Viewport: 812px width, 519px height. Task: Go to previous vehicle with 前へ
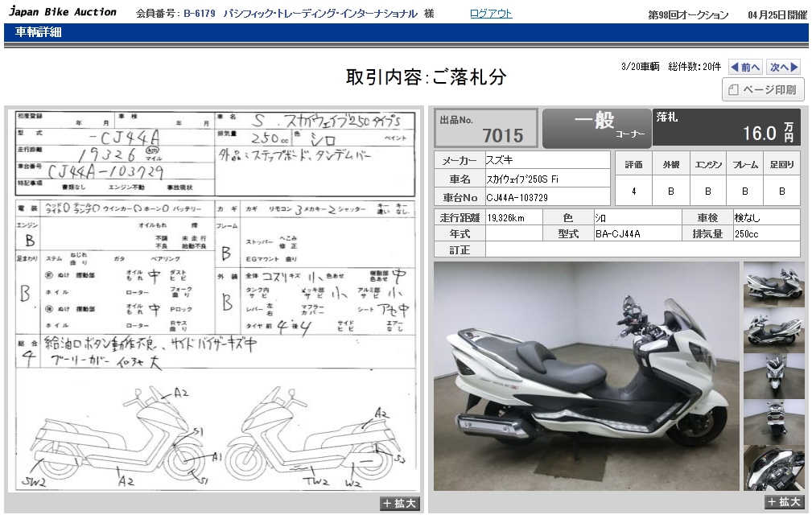746,67
